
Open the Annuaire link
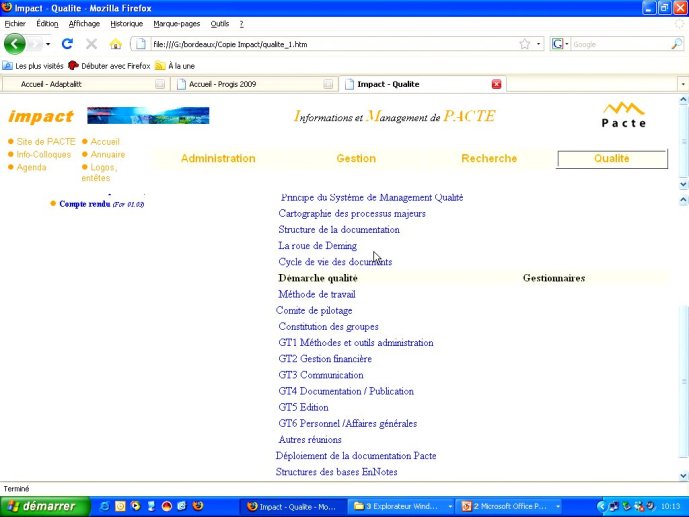tap(108, 154)
